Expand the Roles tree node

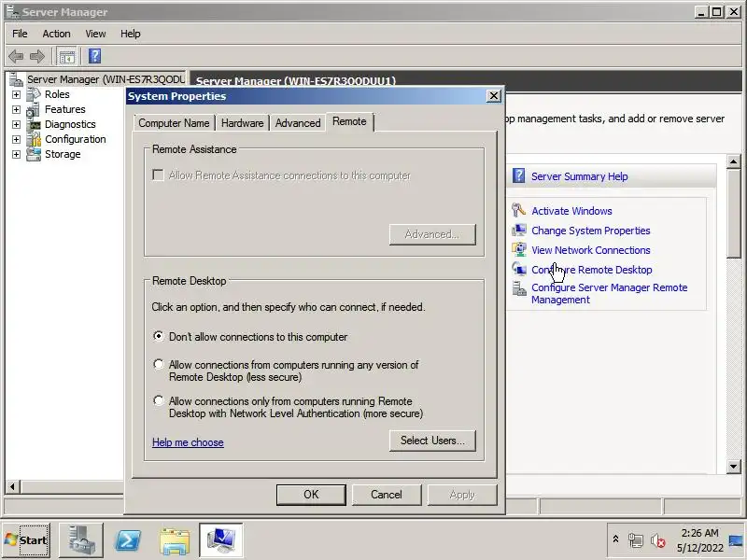pyautogui.click(x=16, y=94)
